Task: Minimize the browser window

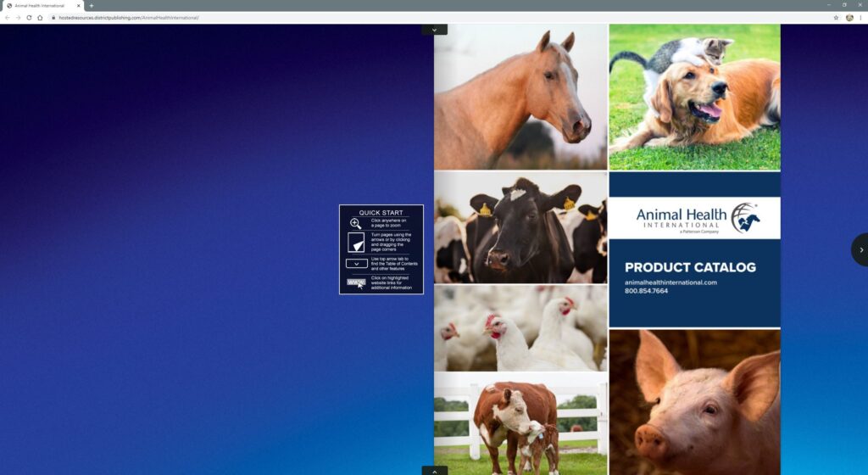Action: click(829, 5)
